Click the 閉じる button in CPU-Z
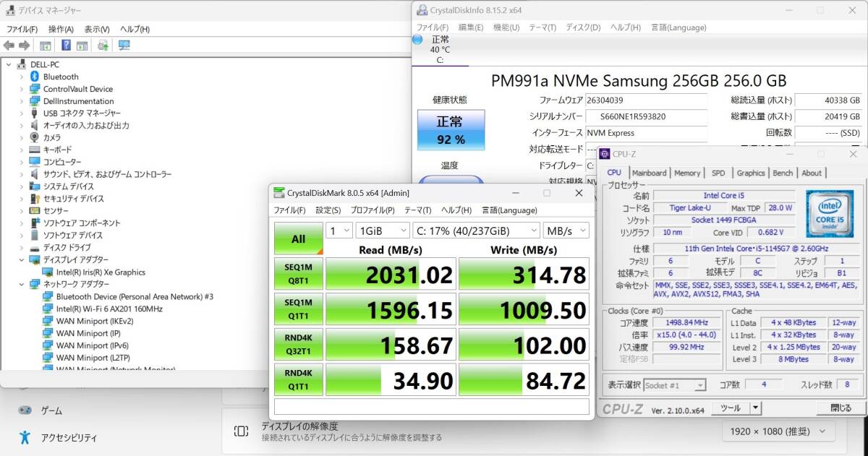The width and height of the screenshot is (868, 456). point(839,408)
